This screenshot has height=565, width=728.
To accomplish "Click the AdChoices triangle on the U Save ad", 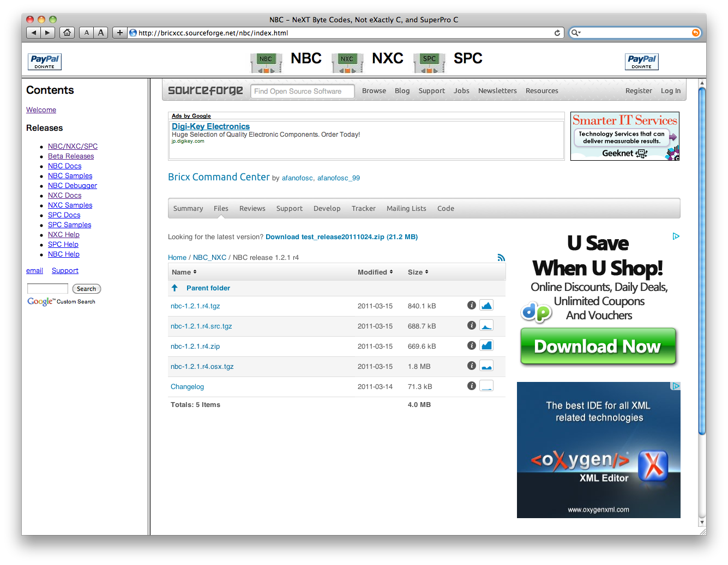I will point(676,236).
